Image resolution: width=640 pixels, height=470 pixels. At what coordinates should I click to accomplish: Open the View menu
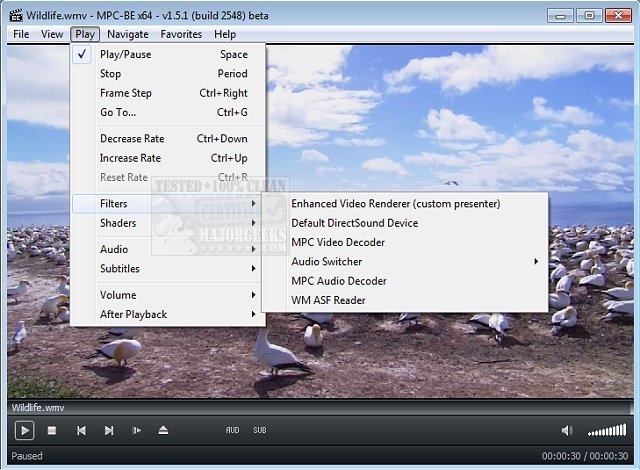(x=52, y=34)
